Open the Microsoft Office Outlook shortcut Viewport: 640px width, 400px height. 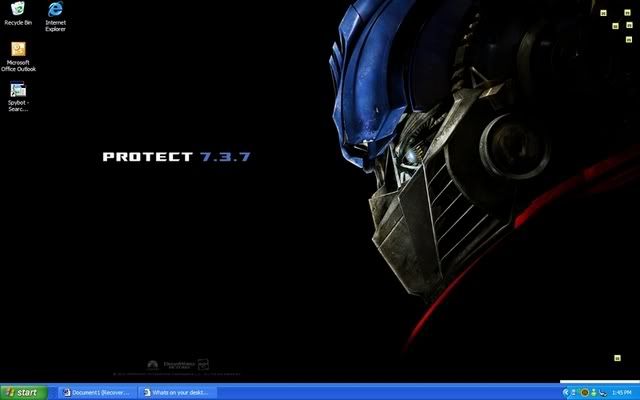pos(18,57)
